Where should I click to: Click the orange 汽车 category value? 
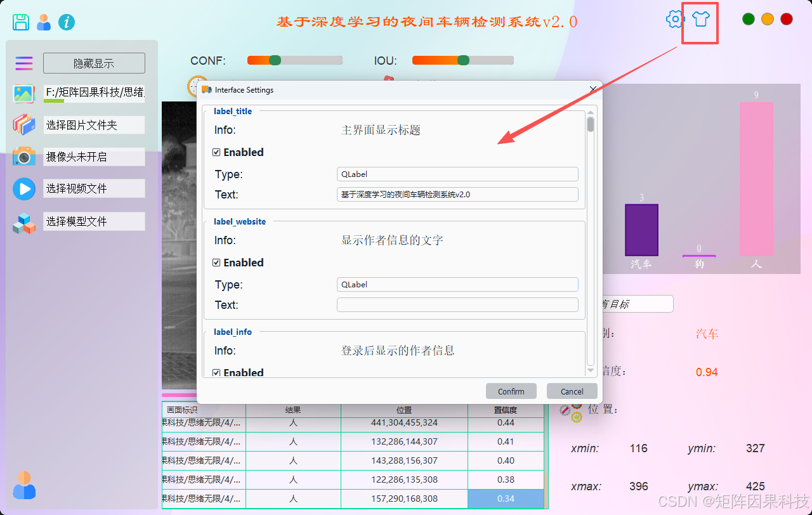(707, 334)
